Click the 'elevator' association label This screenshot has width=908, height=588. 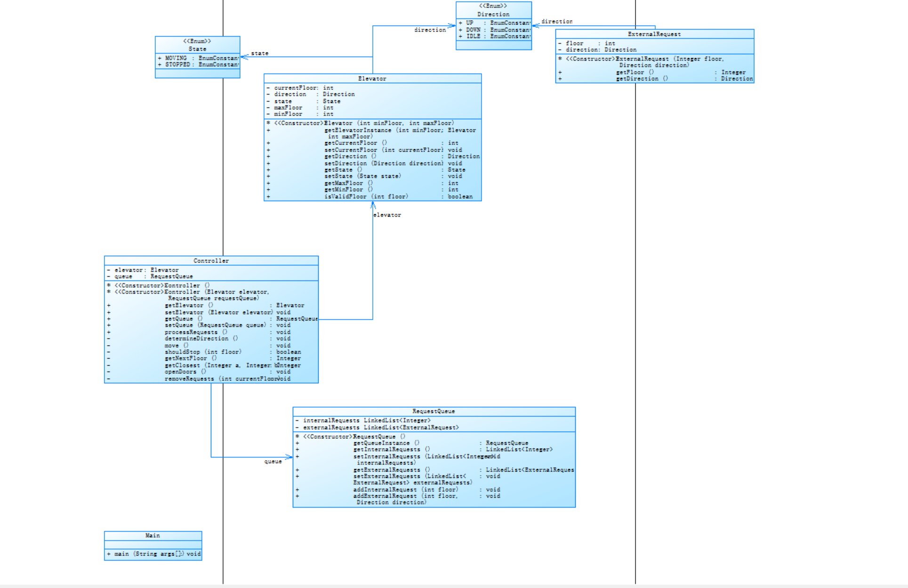click(387, 215)
